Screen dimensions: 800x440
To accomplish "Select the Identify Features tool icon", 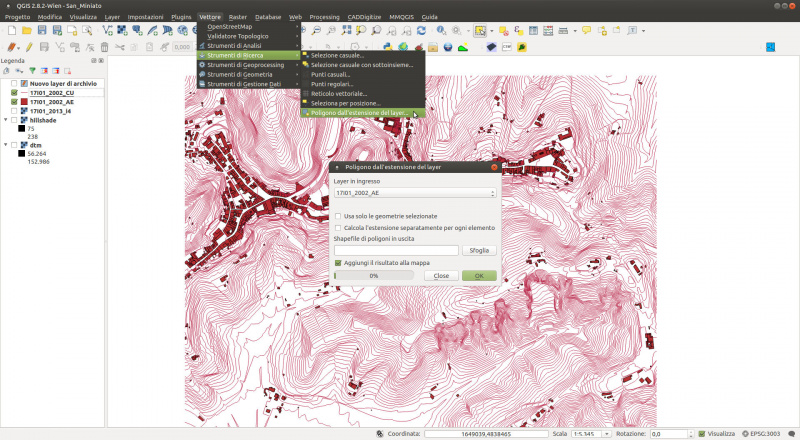I will 441,31.
